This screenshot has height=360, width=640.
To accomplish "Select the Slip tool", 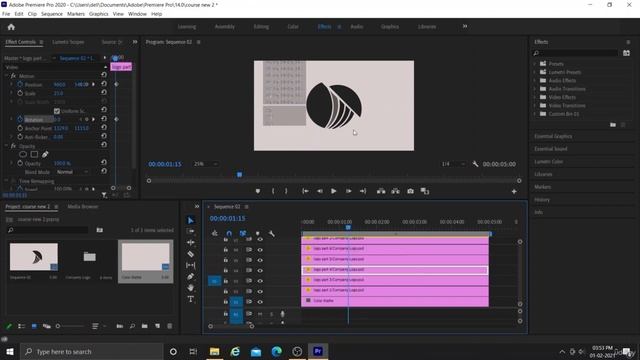I will (191, 265).
